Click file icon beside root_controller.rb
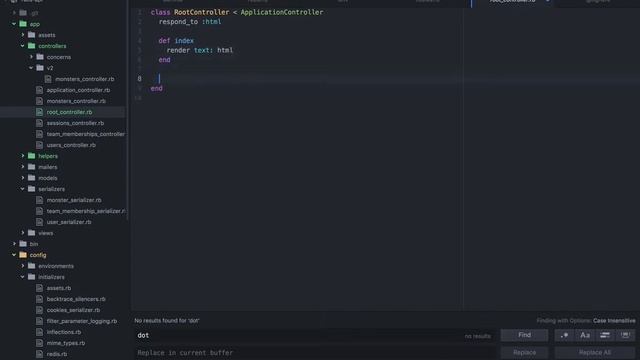Image resolution: width=640 pixels, height=360 pixels. click(x=39, y=112)
